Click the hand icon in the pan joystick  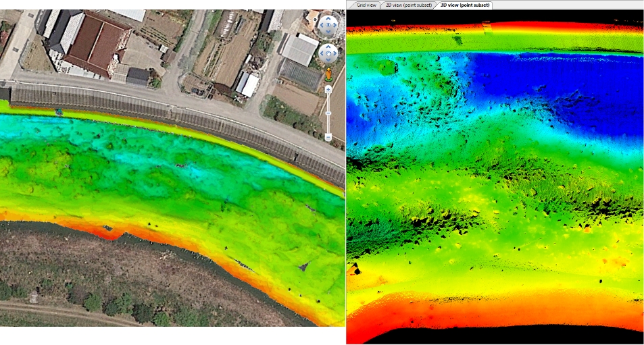coord(328,53)
